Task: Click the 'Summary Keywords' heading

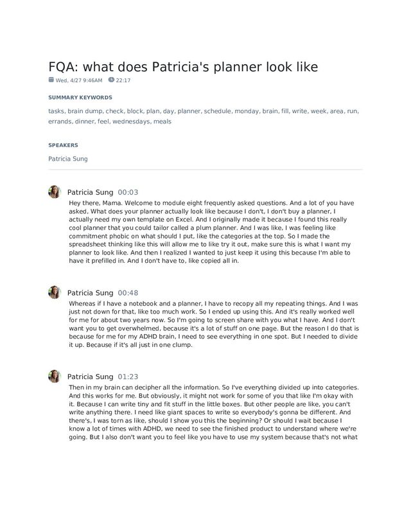Action: [x=80, y=98]
